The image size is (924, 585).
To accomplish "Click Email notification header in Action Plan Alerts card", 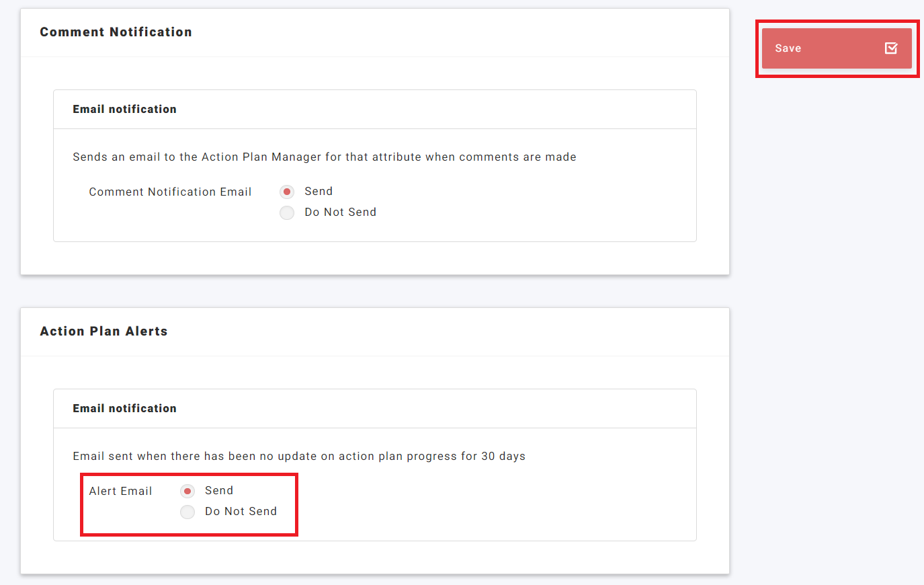I will (124, 409).
